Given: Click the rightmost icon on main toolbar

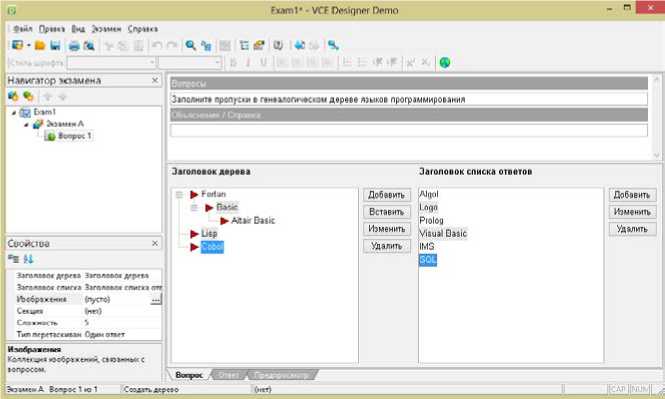Looking at the screenshot, I should (x=333, y=45).
